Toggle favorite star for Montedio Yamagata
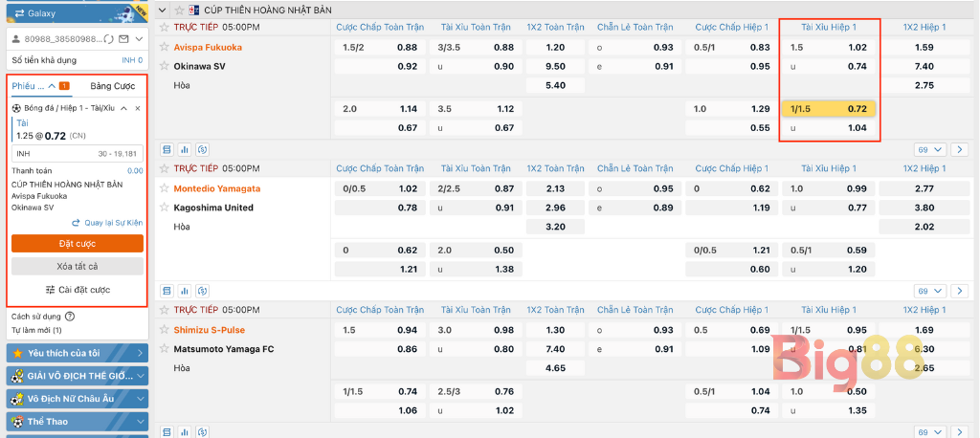Image resolution: width=980 pixels, height=438 pixels. coord(165,188)
